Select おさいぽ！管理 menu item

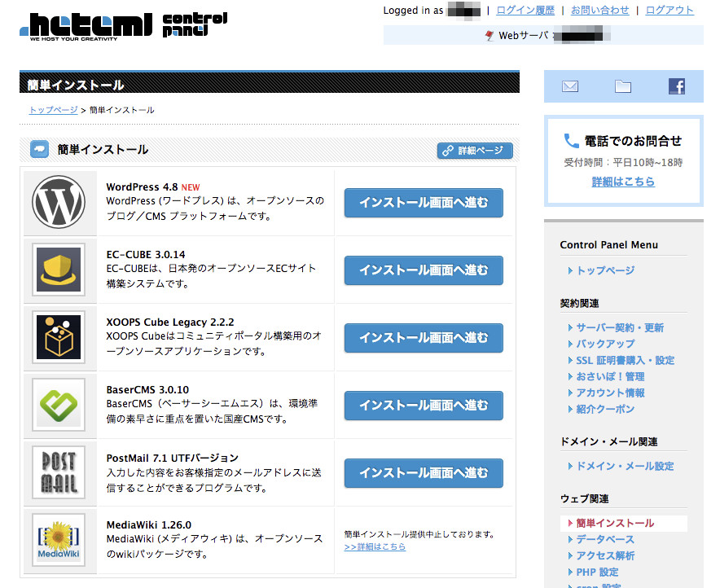click(610, 376)
